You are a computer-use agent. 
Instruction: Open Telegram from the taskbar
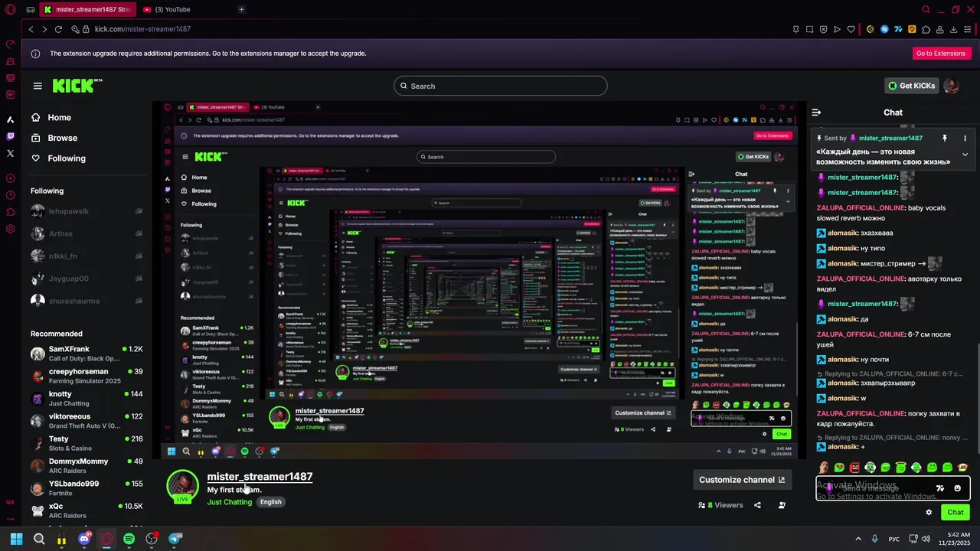(175, 539)
